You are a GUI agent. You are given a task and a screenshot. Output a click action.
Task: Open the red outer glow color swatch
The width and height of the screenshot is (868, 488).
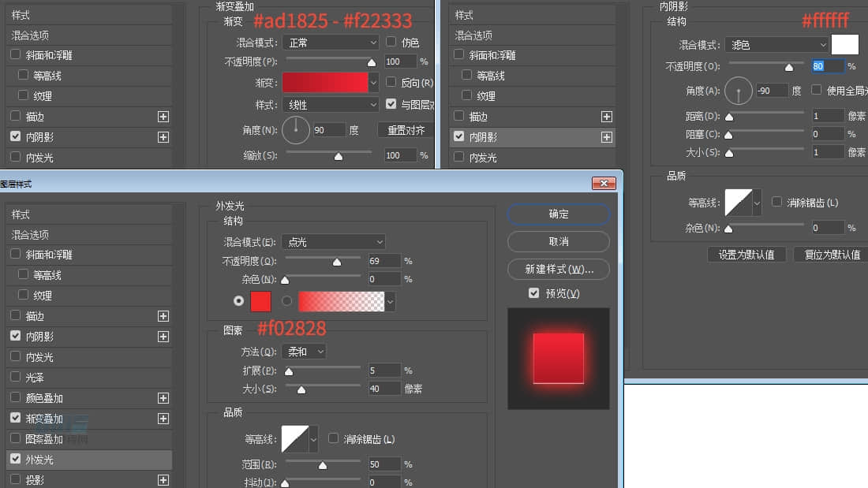point(260,301)
